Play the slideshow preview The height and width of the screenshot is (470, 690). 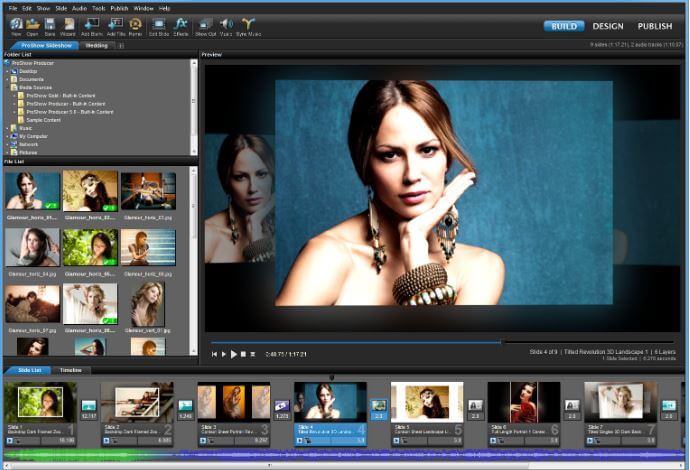[x=234, y=354]
